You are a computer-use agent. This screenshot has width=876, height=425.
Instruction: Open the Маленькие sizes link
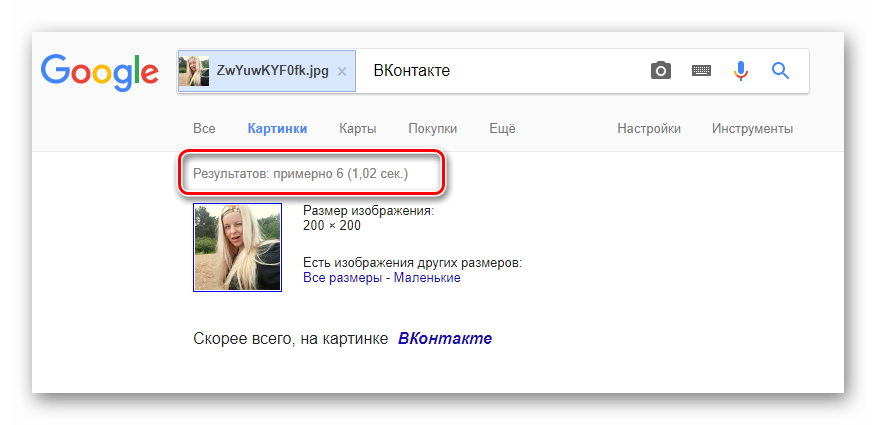[x=427, y=278]
